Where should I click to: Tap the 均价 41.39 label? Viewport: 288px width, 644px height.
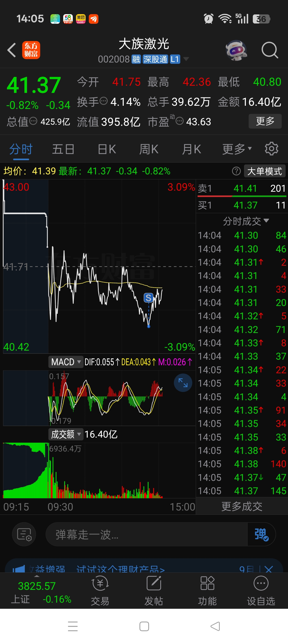click(x=29, y=171)
